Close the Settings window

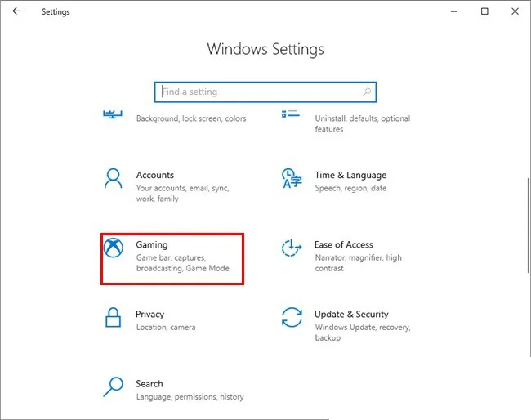(515, 11)
